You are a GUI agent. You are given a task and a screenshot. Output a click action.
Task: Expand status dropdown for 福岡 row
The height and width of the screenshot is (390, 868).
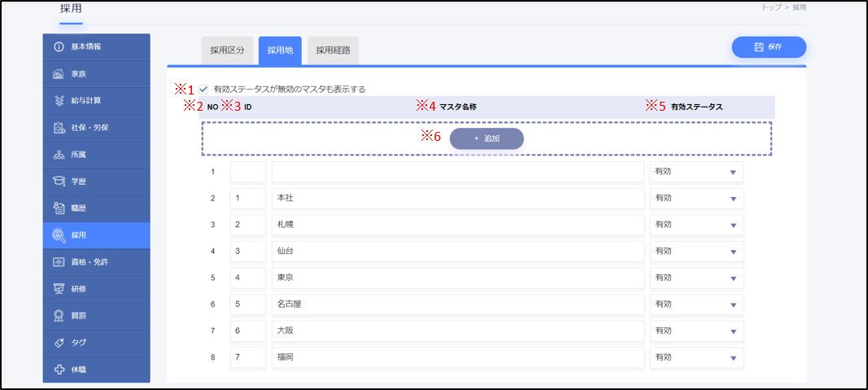[696, 358]
